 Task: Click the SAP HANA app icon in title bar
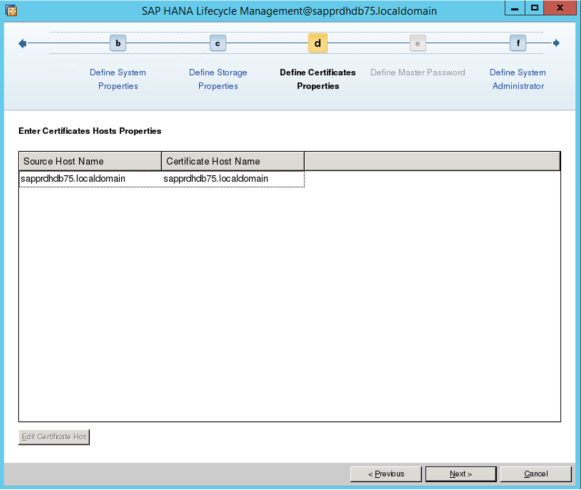[11, 10]
